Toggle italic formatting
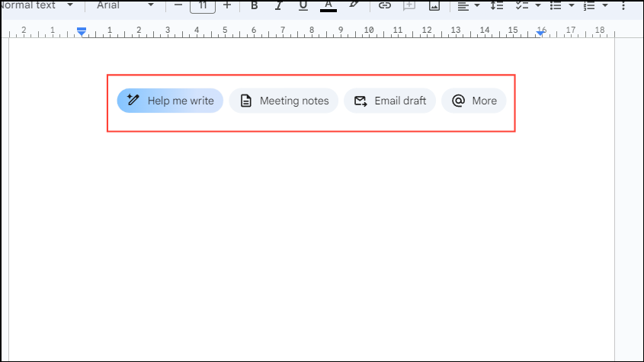The height and width of the screenshot is (362, 644). (x=278, y=5)
